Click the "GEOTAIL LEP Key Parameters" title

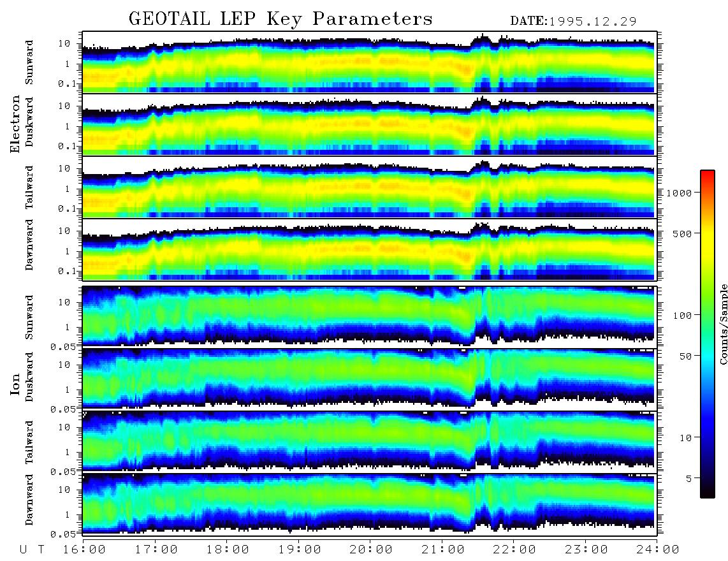click(280, 19)
